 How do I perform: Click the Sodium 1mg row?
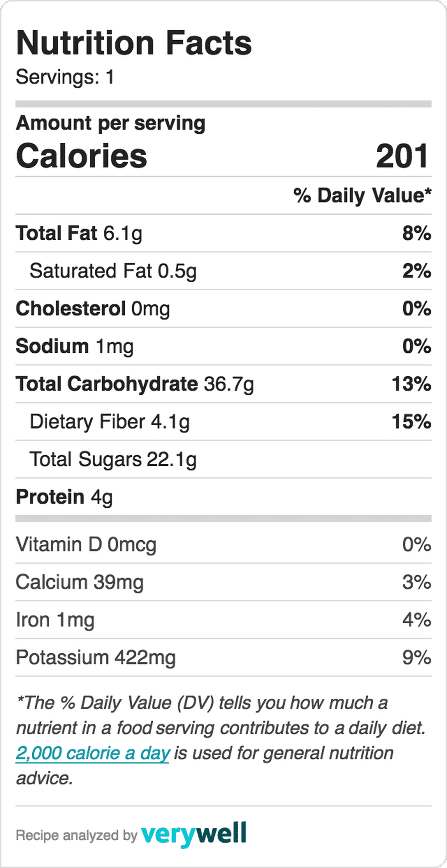(223, 346)
